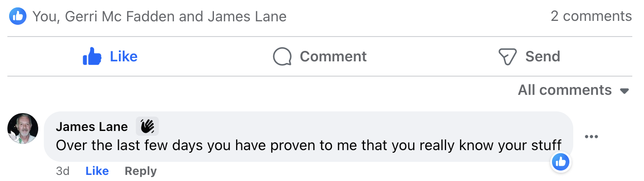Image resolution: width=644 pixels, height=181 pixels.
Task: Click the Send paper-plane icon
Action: point(507,57)
